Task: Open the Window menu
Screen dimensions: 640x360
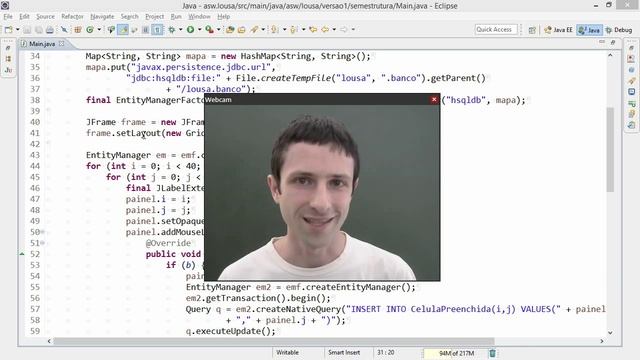Action: pyautogui.click(x=199, y=17)
